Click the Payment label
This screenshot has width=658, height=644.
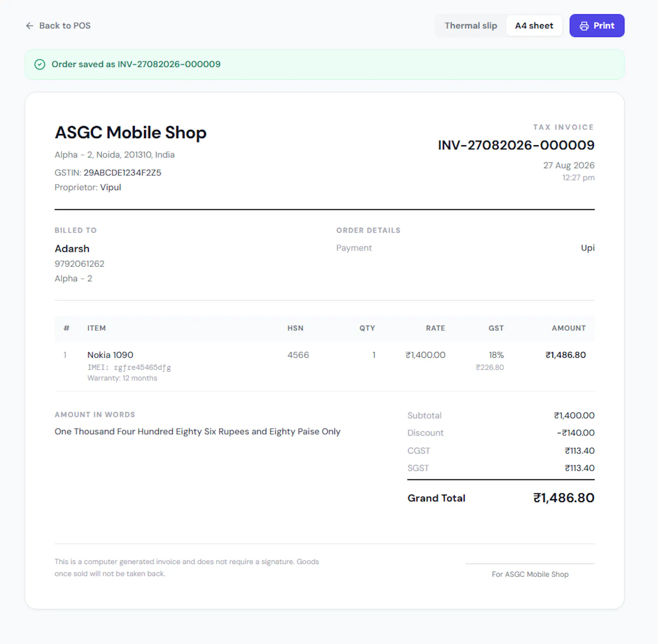354,248
